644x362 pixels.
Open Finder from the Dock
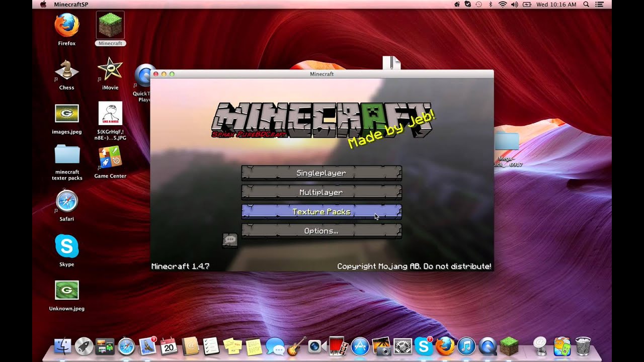pos(62,346)
